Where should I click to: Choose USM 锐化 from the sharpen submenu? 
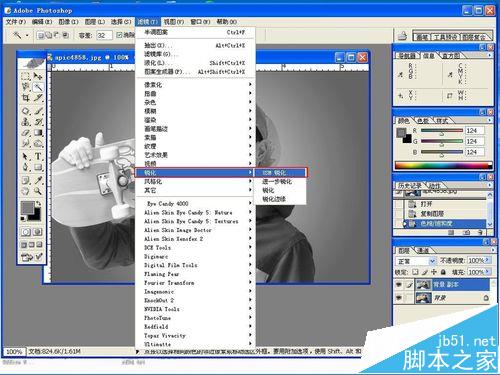click(x=280, y=173)
